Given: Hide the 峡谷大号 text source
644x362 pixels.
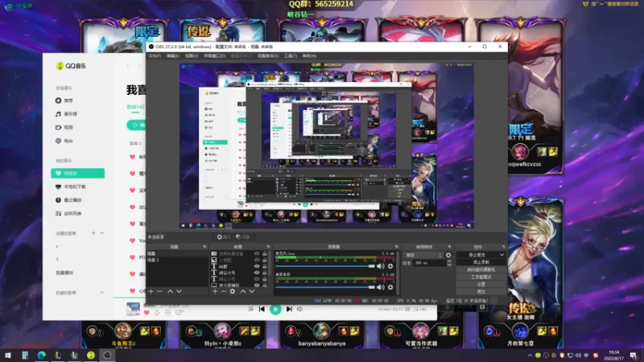Looking at the screenshot, I should coord(257,273).
